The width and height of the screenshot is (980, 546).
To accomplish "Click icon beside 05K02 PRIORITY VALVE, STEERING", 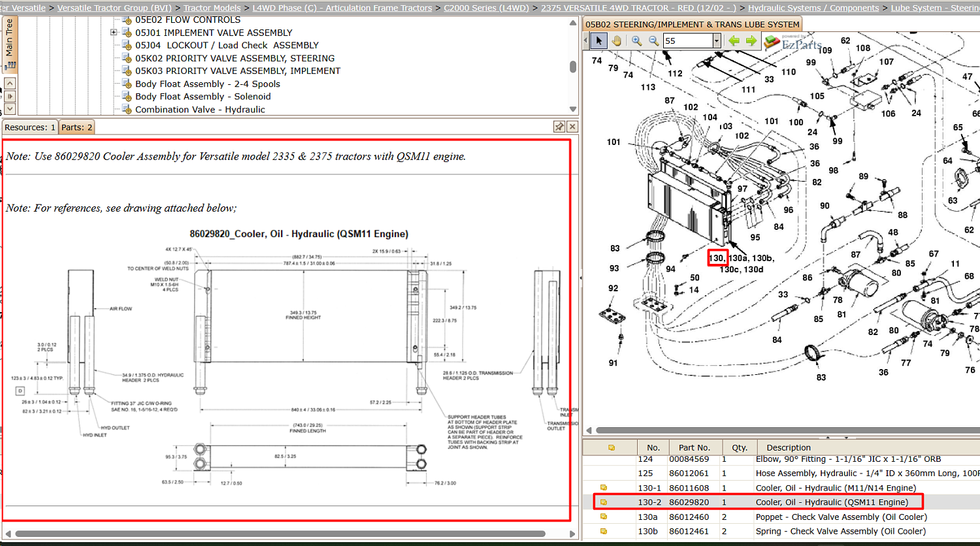I will coord(127,58).
